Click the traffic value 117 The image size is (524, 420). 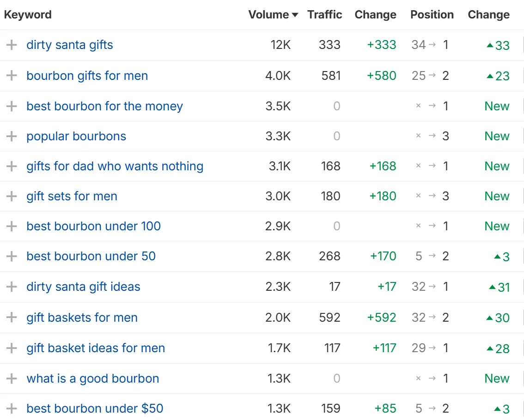(x=332, y=348)
